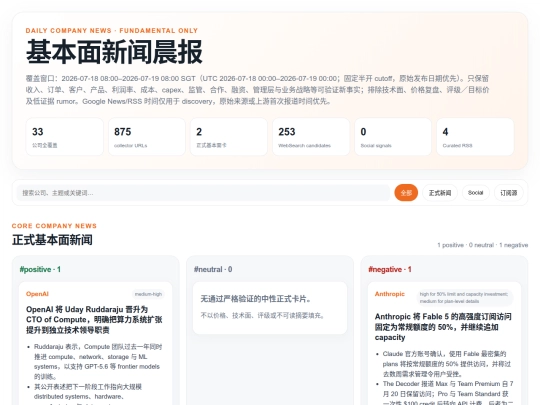Click the #positive · 1 column header

[x=40, y=269]
